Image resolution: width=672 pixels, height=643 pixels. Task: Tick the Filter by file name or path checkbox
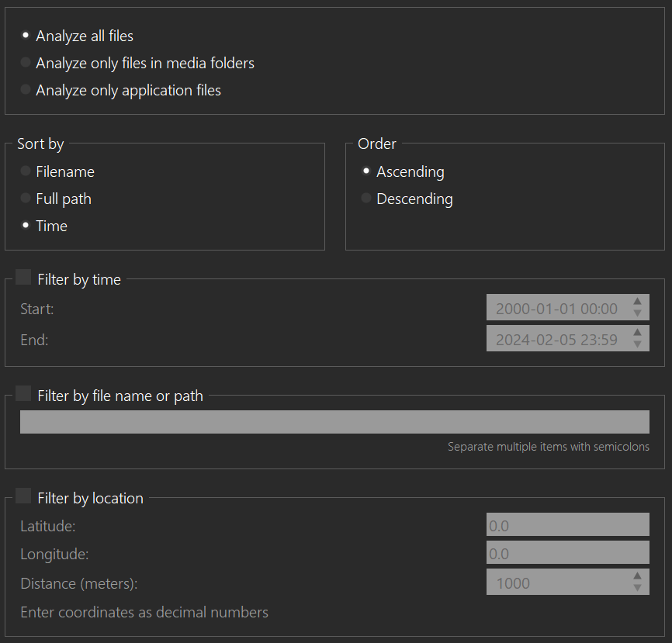coord(24,394)
